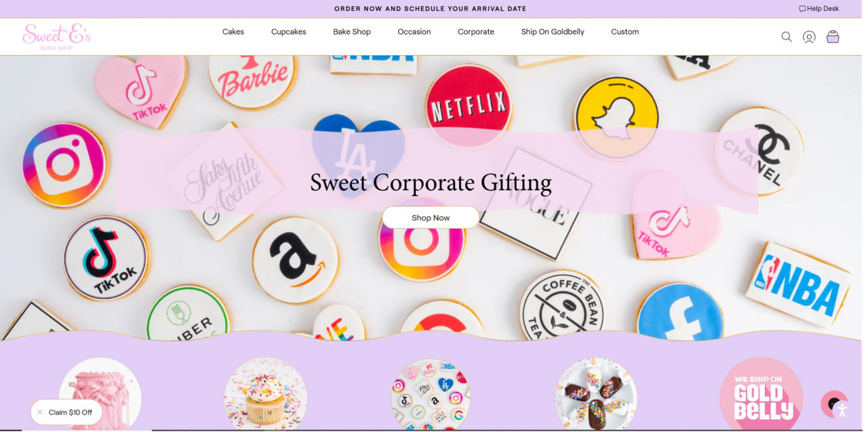Click the Help Desk chat icon
This screenshot has height=432, width=868.
[802, 9]
